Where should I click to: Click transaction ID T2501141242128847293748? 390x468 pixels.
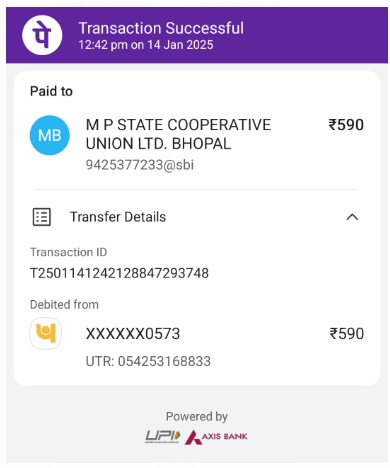click(x=119, y=273)
